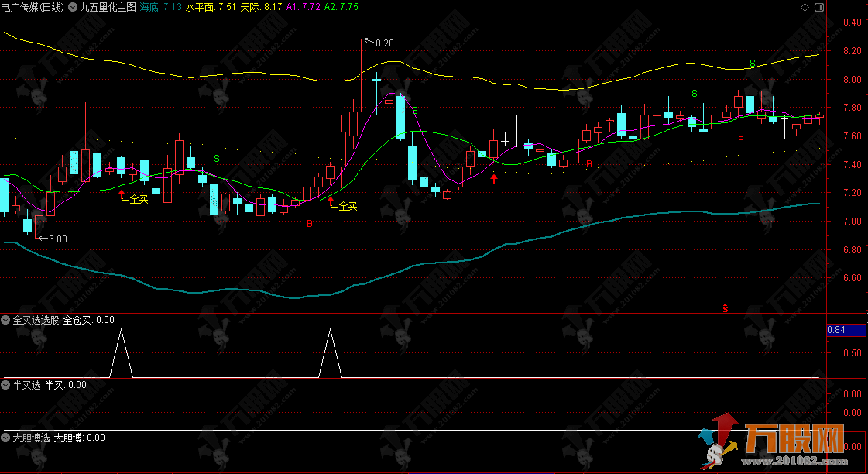Click the diamond icon at top right
Screen dimensions: 868x474
tap(805, 6)
